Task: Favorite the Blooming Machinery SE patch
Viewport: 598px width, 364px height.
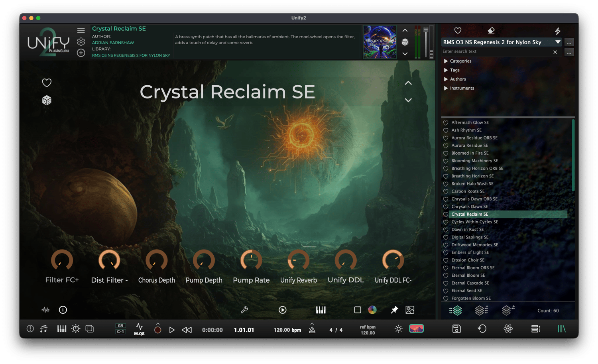Action: click(x=446, y=161)
